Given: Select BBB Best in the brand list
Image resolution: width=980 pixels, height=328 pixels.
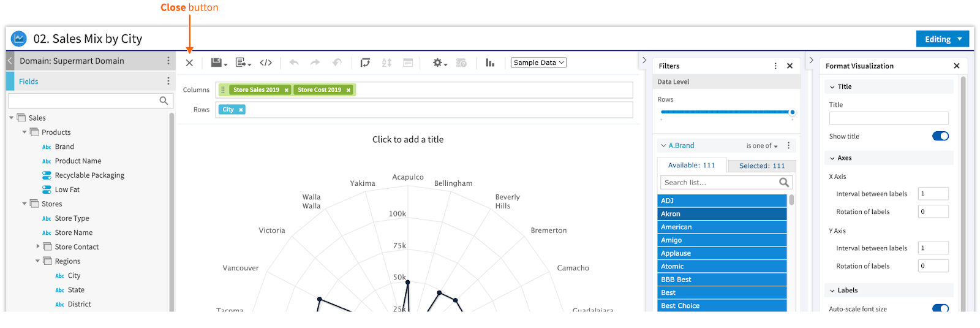Looking at the screenshot, I should pyautogui.click(x=722, y=280).
